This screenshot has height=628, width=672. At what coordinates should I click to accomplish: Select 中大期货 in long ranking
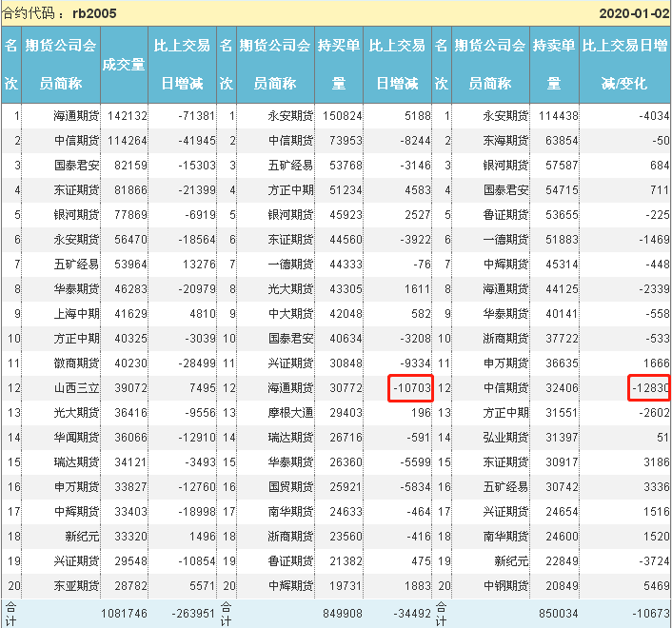[291, 314]
